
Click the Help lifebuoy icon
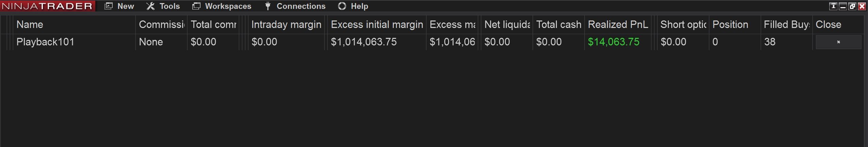point(342,6)
